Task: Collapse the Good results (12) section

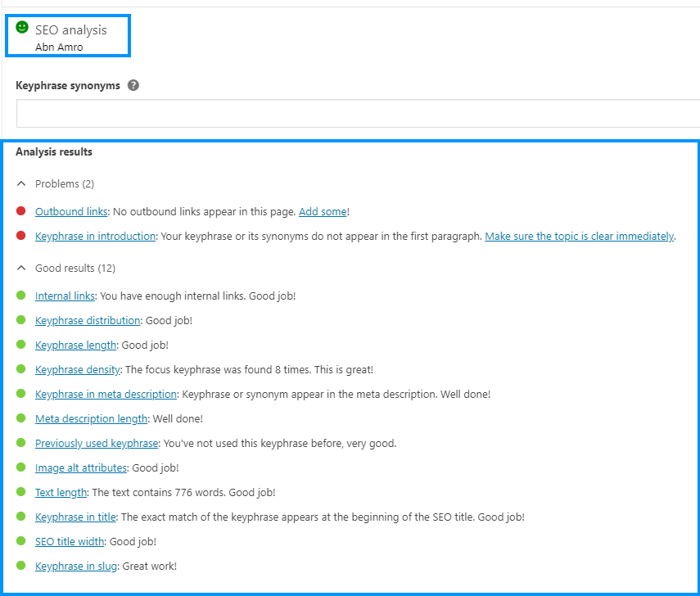Action: click(x=22, y=269)
